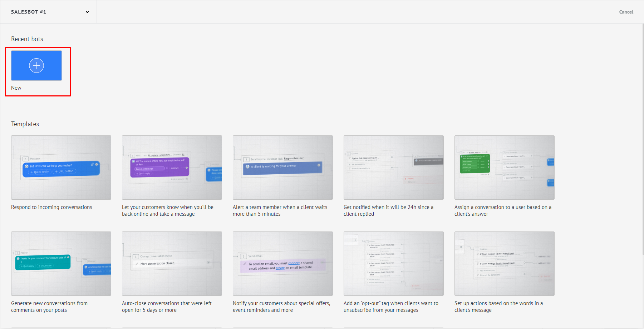Click the Cancel link

coord(626,12)
